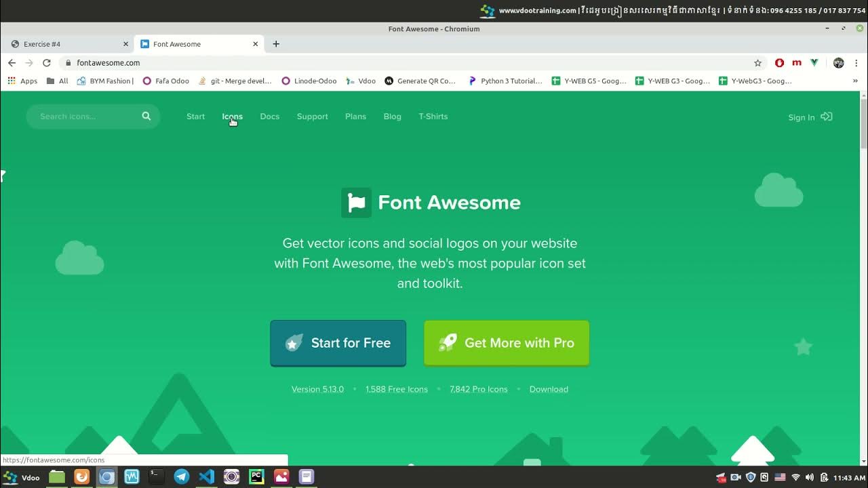868x488 pixels.
Task: Open the Generate QR Co... bookmark
Action: [x=420, y=81]
